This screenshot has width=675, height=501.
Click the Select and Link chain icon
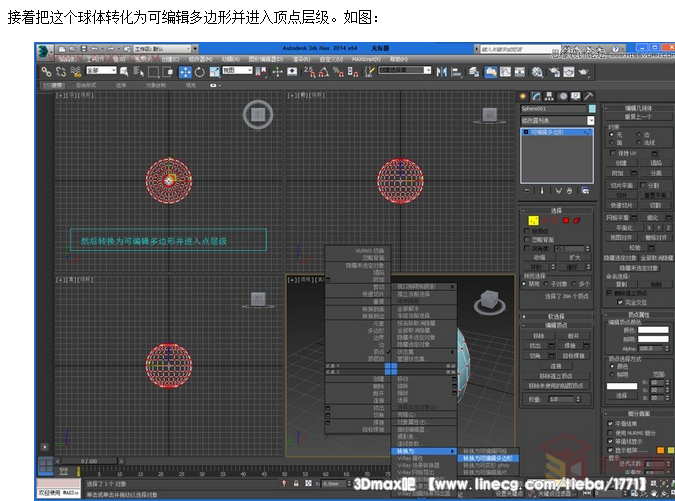(46, 72)
